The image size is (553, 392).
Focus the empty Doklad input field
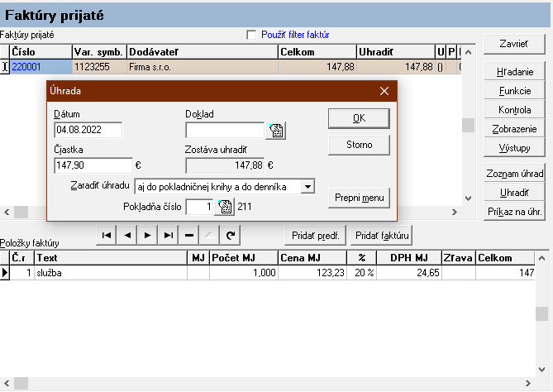[225, 130]
